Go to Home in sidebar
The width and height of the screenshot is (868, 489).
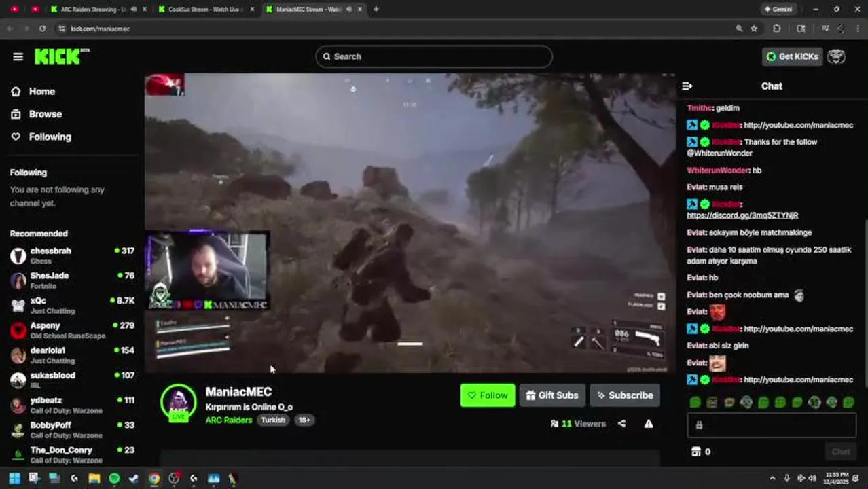pos(42,92)
